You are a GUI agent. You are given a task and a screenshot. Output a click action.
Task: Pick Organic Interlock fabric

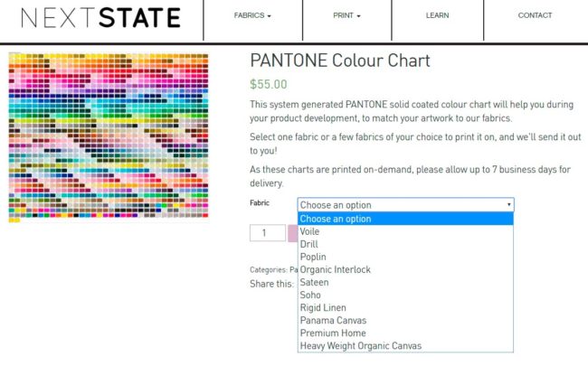335,269
